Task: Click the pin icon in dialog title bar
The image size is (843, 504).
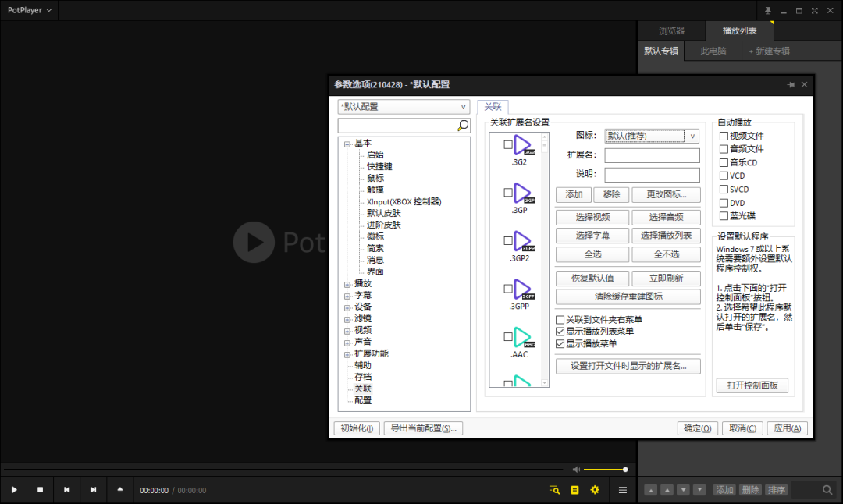Action: pyautogui.click(x=791, y=84)
